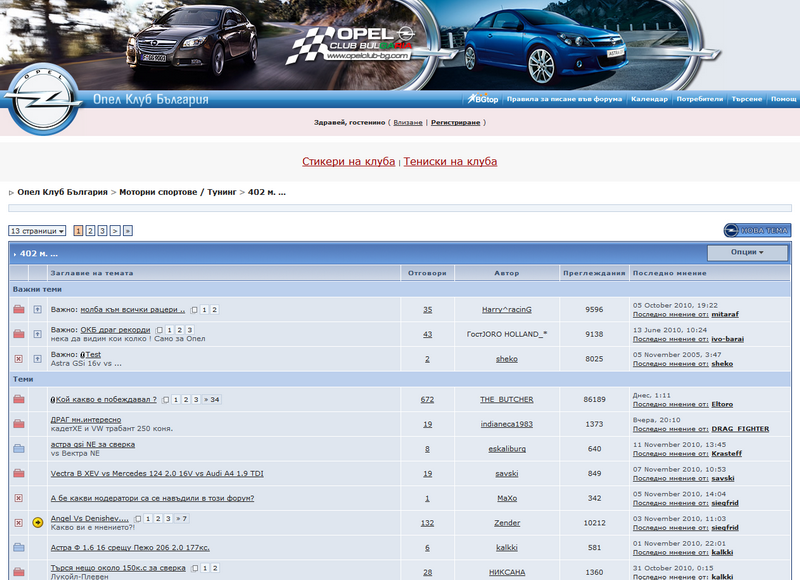
Task: Click date '05 October 2010, 19:22'
Action: (675, 306)
